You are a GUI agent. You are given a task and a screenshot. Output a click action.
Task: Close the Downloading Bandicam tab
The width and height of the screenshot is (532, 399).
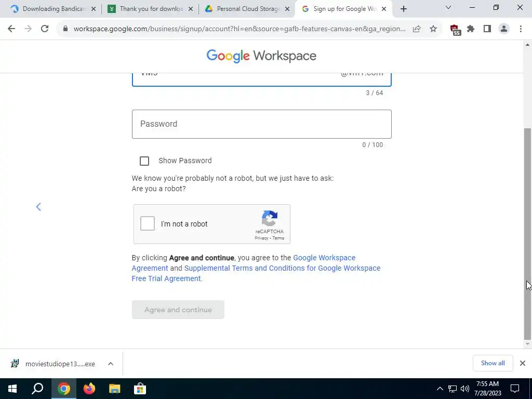(94, 9)
